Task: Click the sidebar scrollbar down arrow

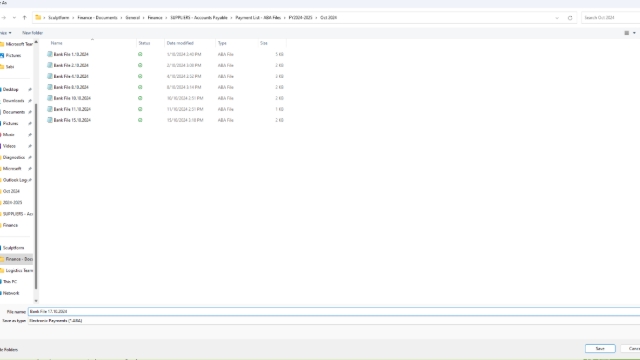Action: coord(36,301)
